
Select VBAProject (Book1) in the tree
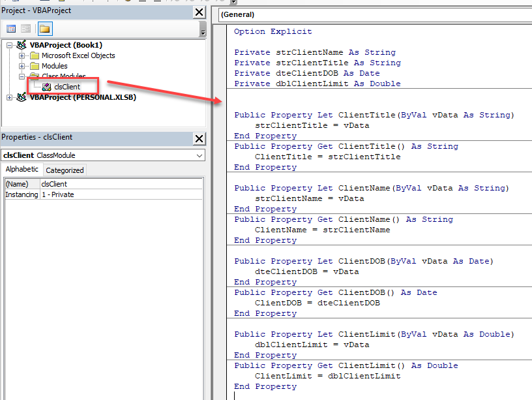66,45
